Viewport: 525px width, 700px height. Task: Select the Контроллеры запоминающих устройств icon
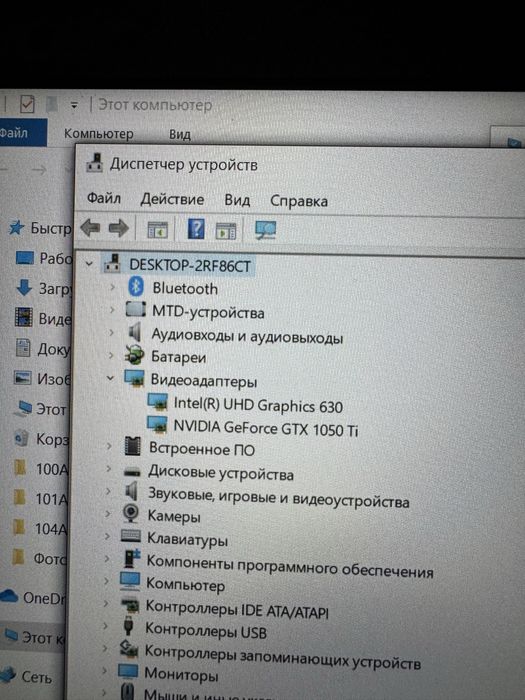129,648
